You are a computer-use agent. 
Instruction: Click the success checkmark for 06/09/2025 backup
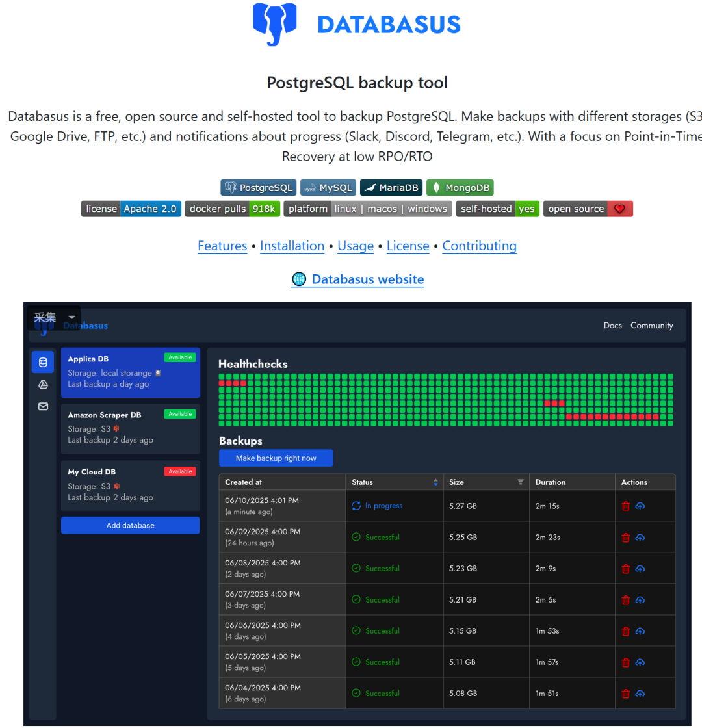coord(356,537)
